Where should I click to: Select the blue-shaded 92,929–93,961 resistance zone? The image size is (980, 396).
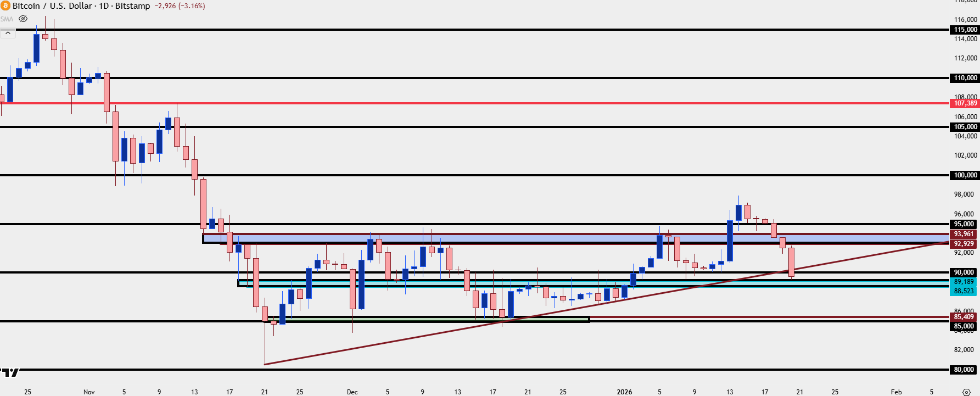(x=576, y=239)
